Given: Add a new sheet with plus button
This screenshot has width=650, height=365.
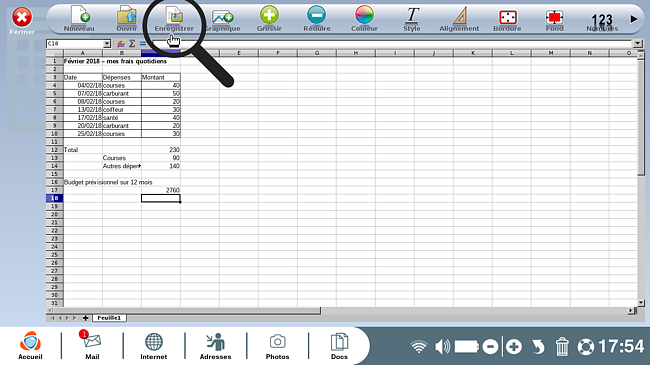Looking at the screenshot, I should (85, 318).
